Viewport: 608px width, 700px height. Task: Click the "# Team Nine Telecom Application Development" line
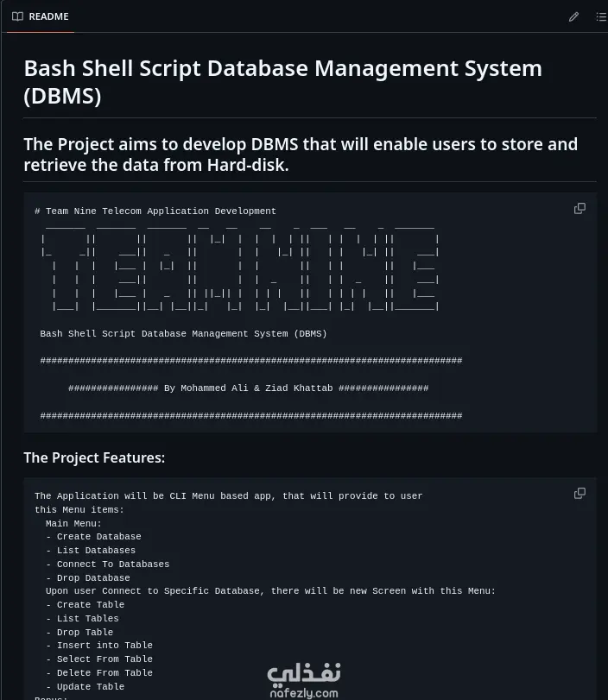click(155, 211)
